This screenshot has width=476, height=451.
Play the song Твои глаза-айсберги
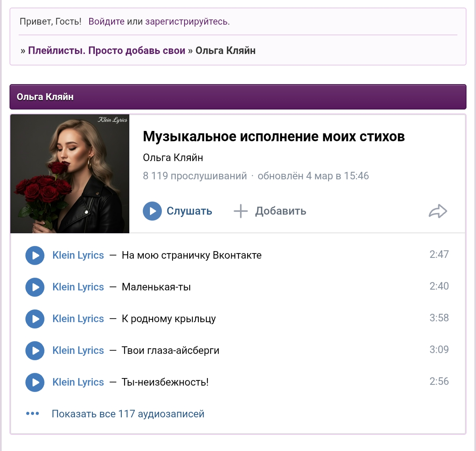(35, 351)
